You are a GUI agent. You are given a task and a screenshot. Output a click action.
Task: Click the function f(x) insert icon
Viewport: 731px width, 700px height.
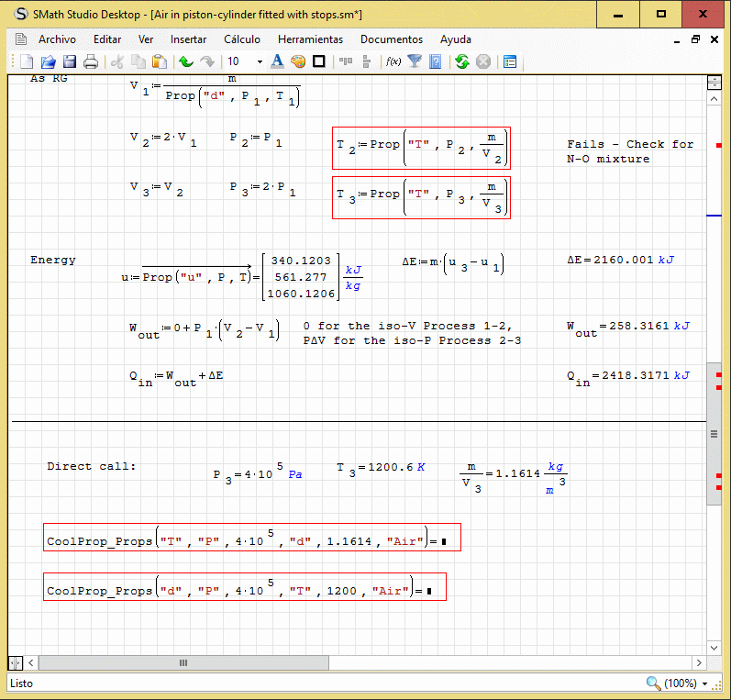tap(393, 61)
